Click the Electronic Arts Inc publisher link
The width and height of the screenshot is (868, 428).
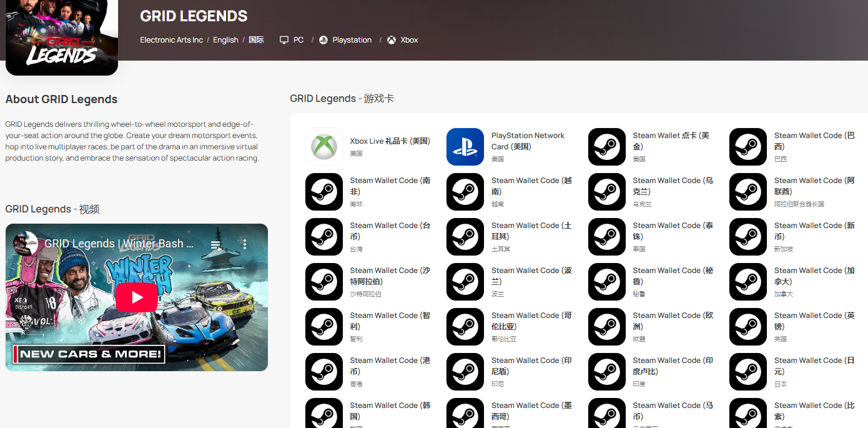point(171,40)
